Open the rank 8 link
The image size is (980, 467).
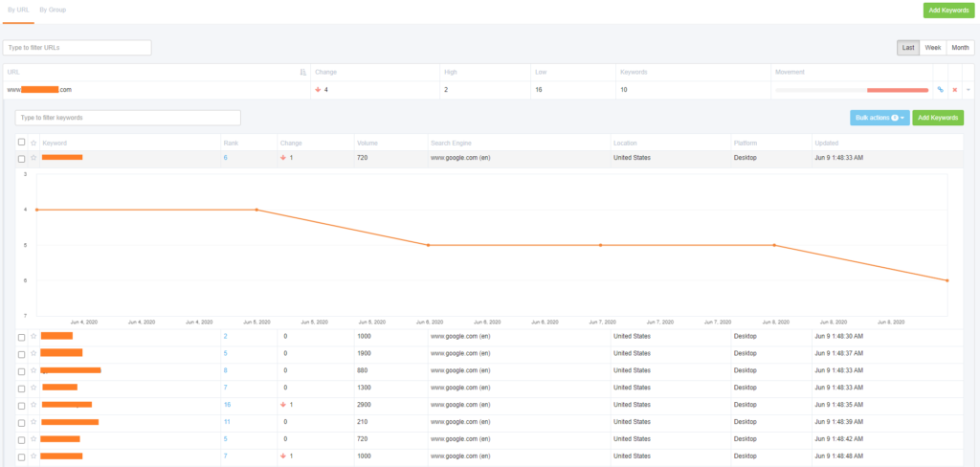click(225, 370)
